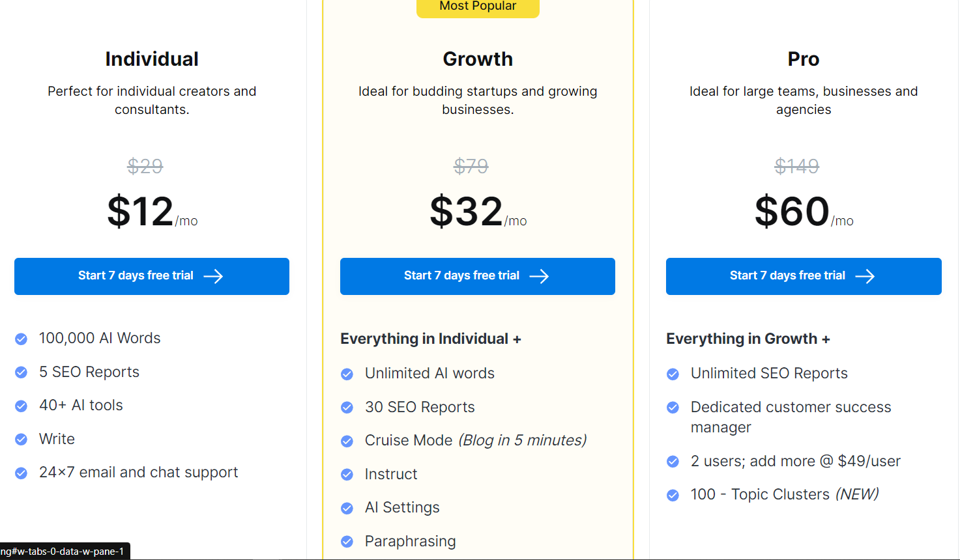Click checkmark beside Dedicated customer success manager
Image resolution: width=960 pixels, height=560 pixels.
pos(673,408)
